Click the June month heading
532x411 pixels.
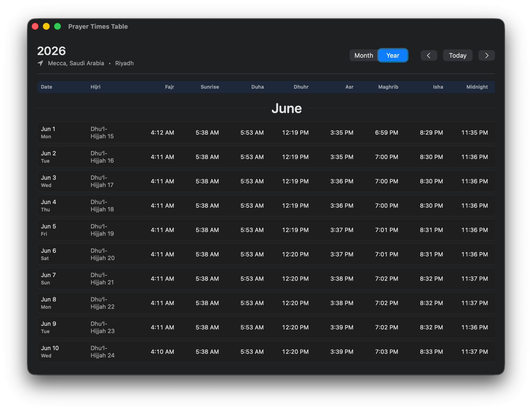click(x=287, y=108)
